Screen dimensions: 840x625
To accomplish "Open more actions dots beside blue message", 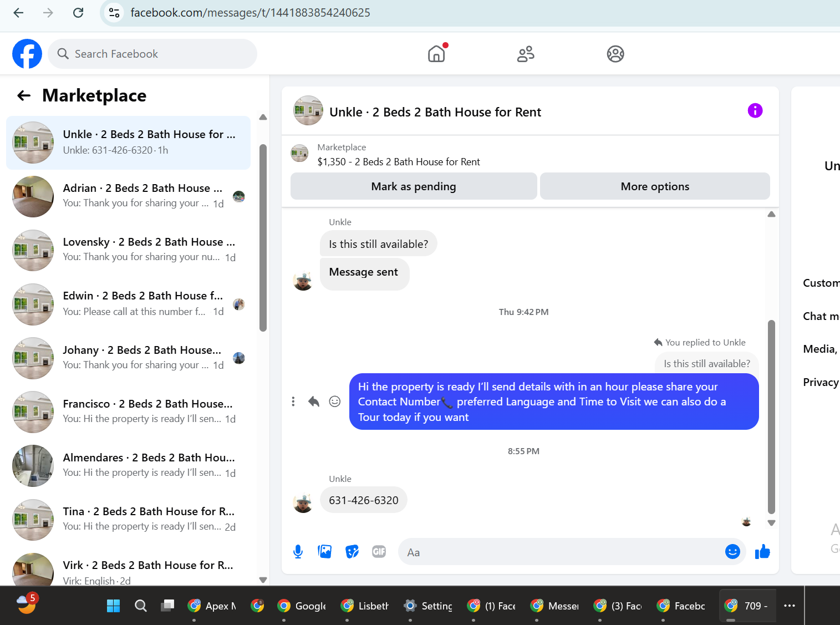I will click(x=293, y=402).
